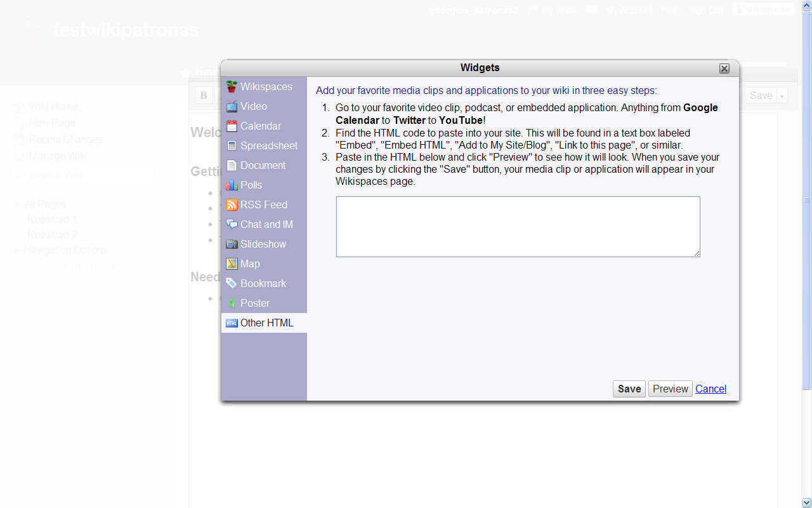Click the orange RSS Feed icon

click(232, 204)
